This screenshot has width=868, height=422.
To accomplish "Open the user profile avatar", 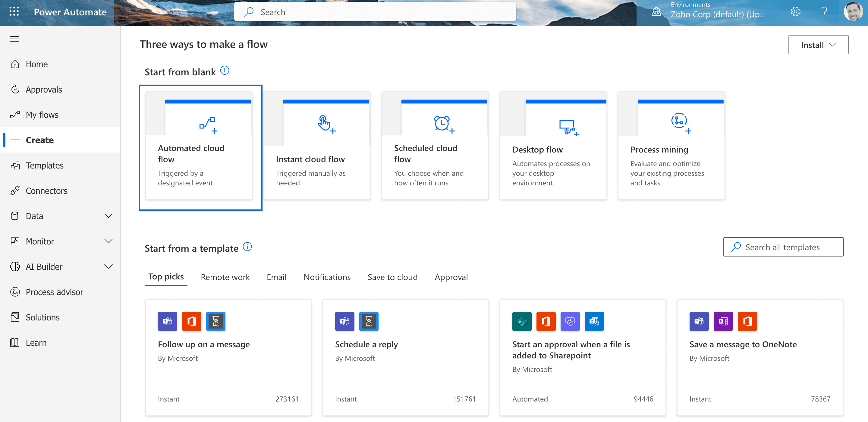I will coord(853,11).
